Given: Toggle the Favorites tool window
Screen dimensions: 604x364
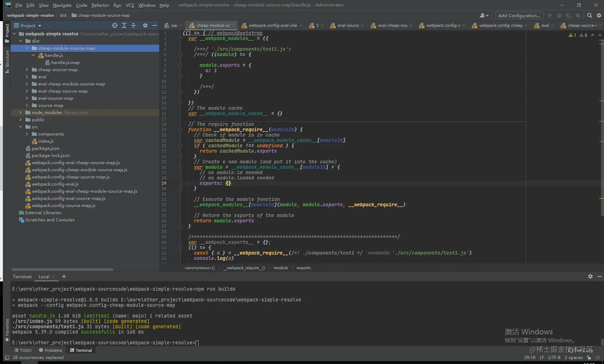Looking at the screenshot, I should (7, 330).
